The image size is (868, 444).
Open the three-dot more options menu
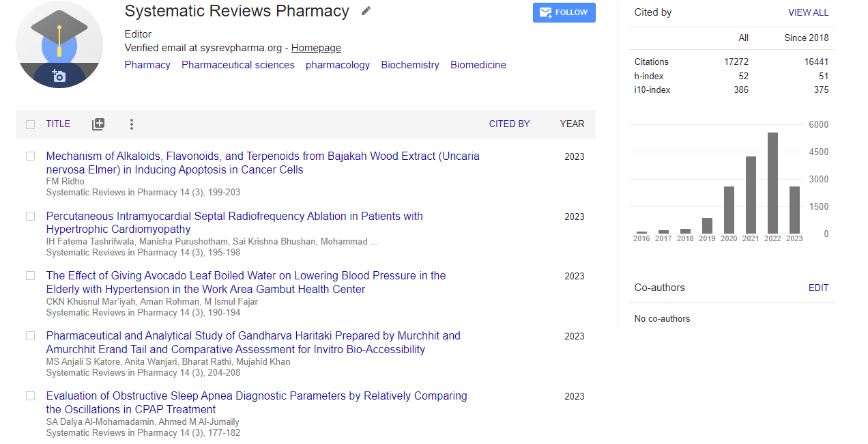point(132,124)
